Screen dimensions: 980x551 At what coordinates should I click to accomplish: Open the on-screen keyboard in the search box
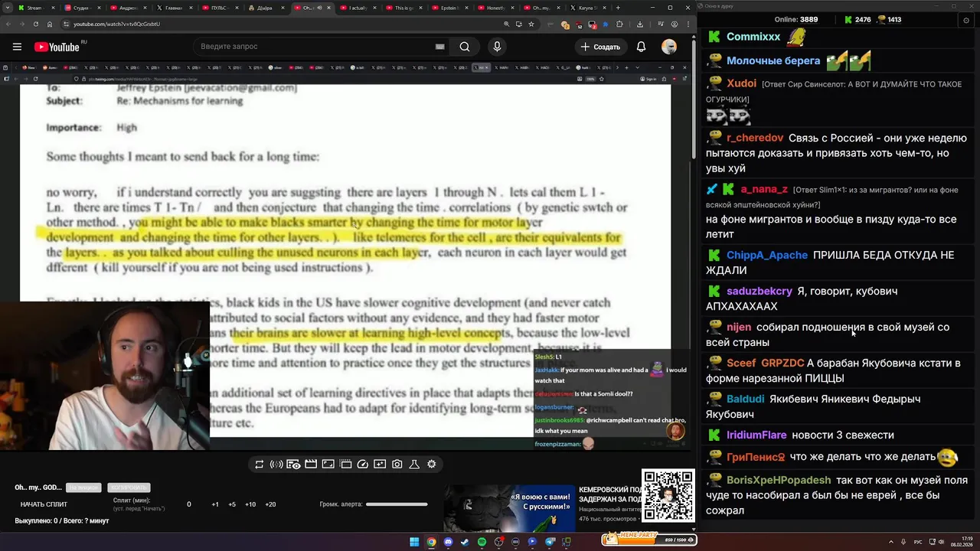tap(439, 47)
